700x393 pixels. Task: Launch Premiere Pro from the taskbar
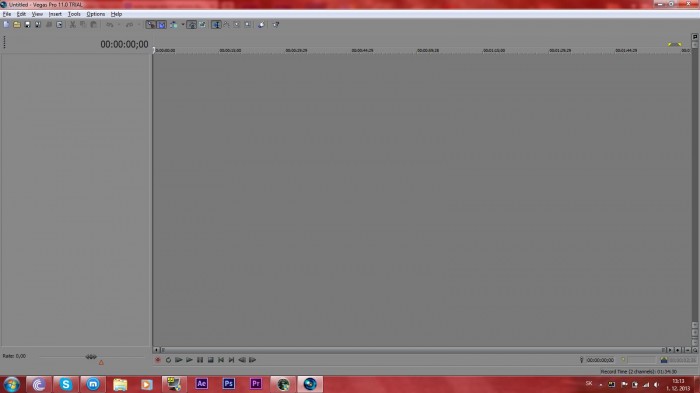[x=256, y=384]
